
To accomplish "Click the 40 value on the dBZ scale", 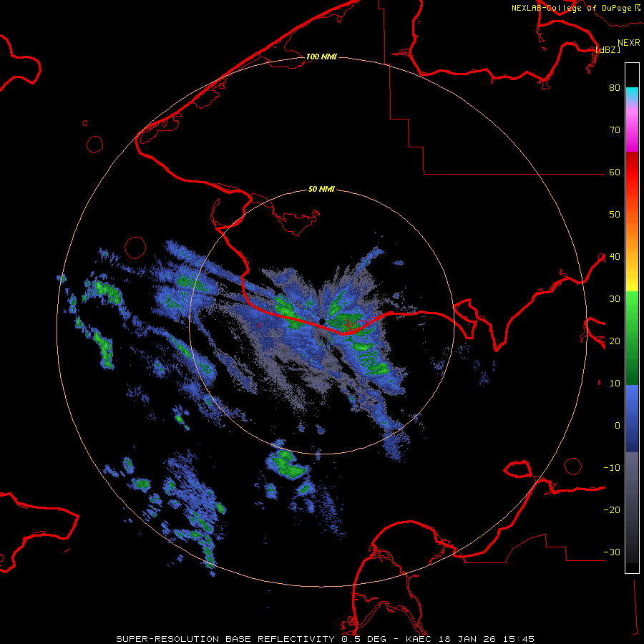I will point(615,256).
